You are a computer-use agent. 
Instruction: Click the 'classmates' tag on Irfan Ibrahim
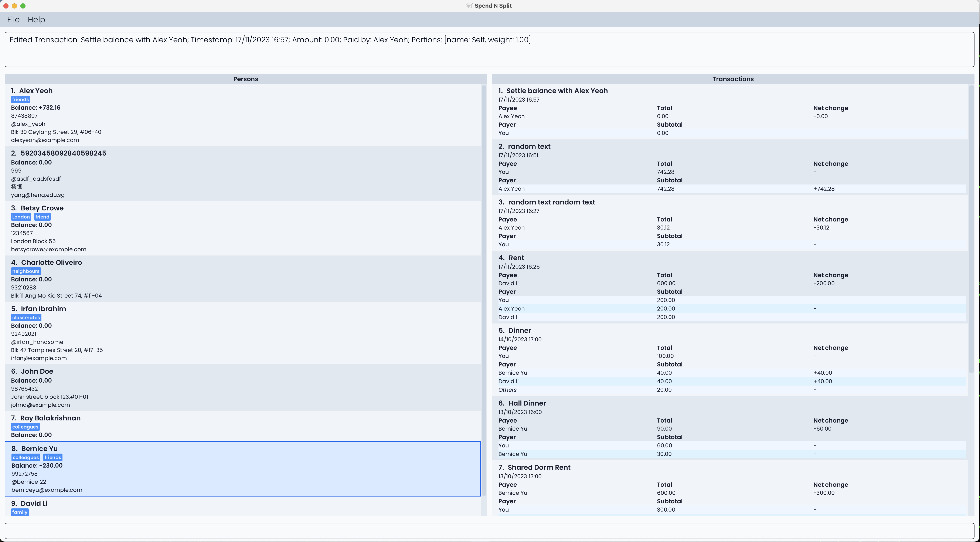point(26,318)
